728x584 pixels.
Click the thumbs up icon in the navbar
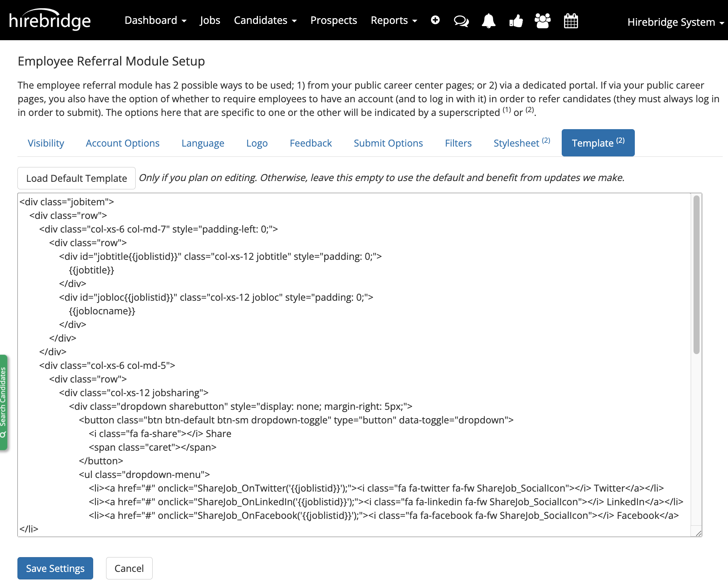[516, 21]
